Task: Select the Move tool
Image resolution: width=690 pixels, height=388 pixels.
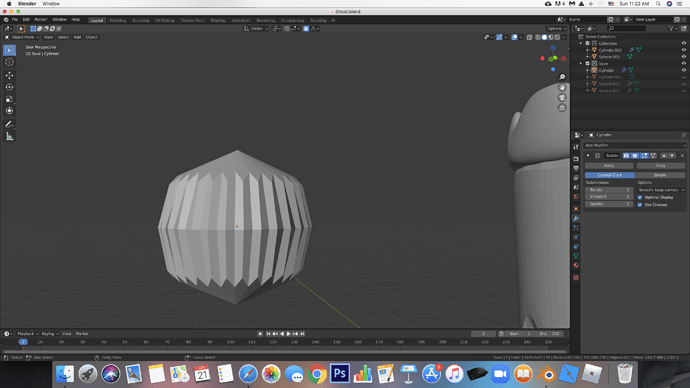Action: (9, 75)
